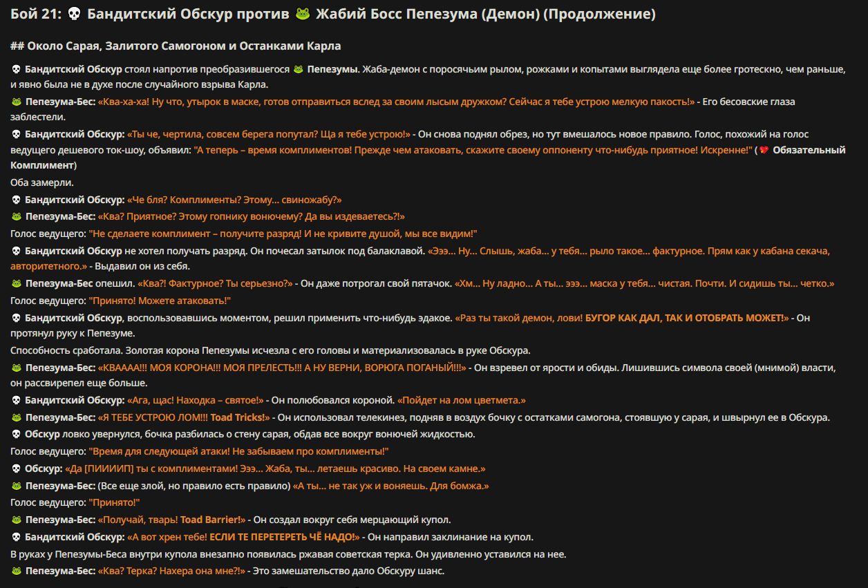This screenshot has width=868, height=588.
Task: Click line starting "В руках у Пепезумы-Беса"
Action: tap(288, 554)
